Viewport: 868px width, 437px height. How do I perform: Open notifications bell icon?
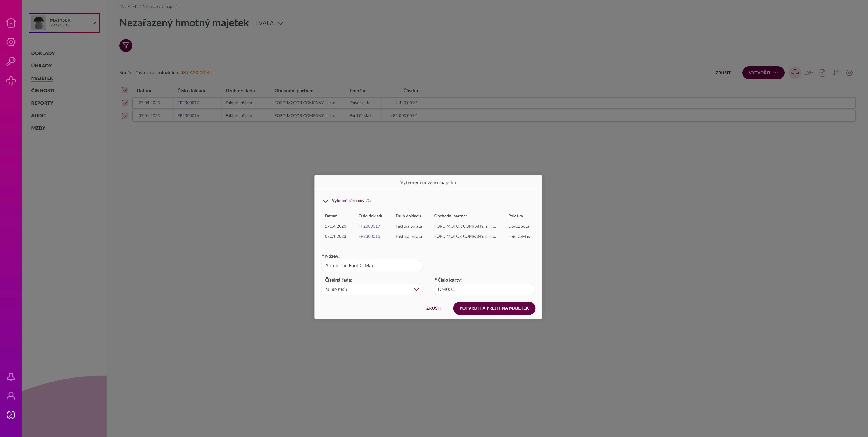[11, 377]
